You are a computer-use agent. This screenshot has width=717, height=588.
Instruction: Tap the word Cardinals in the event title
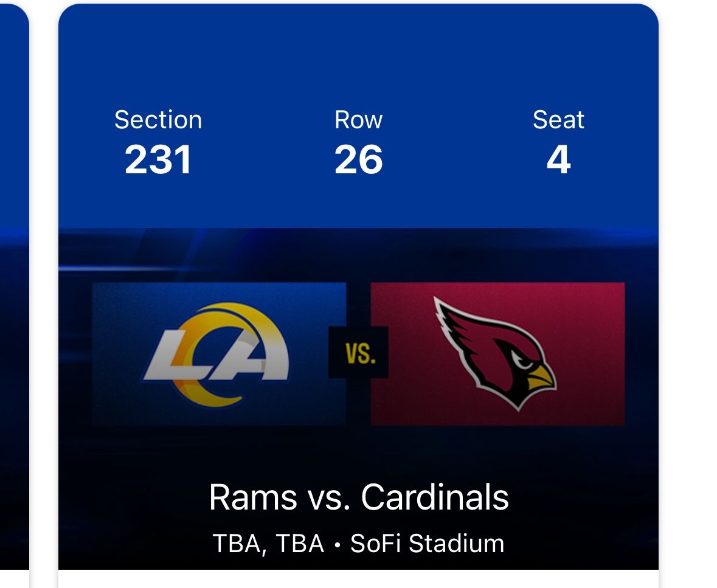click(x=435, y=497)
